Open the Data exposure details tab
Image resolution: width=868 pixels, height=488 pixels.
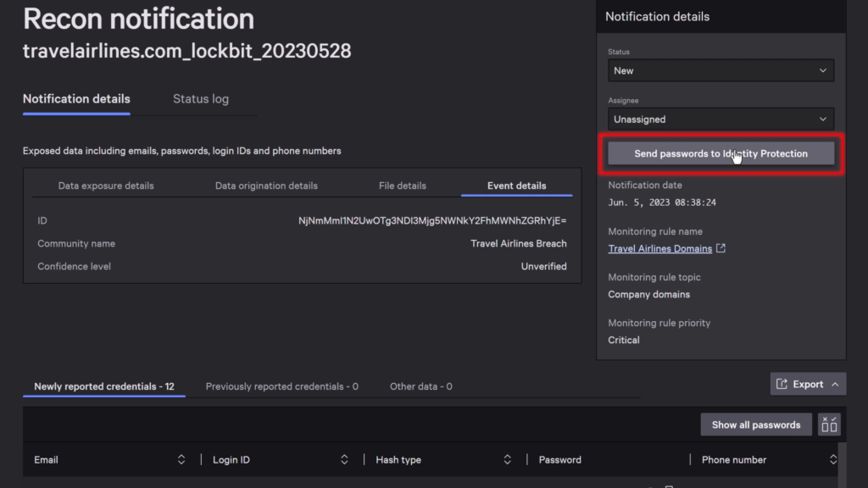tap(107, 185)
